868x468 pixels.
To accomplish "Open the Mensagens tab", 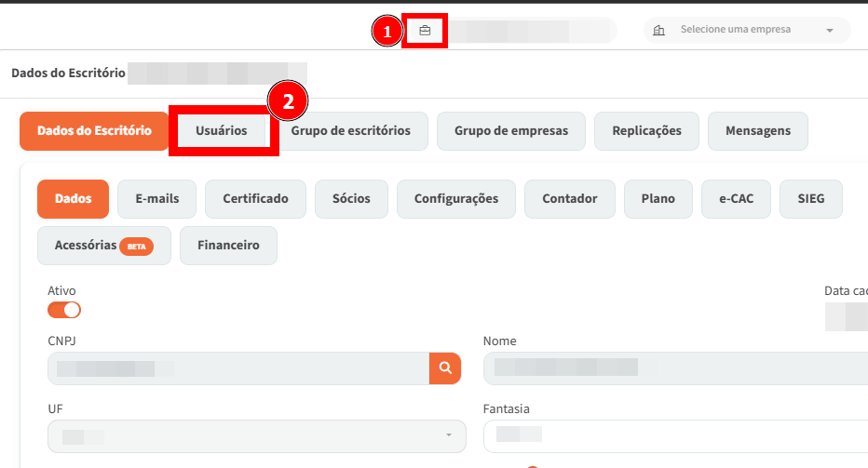I will click(x=757, y=131).
